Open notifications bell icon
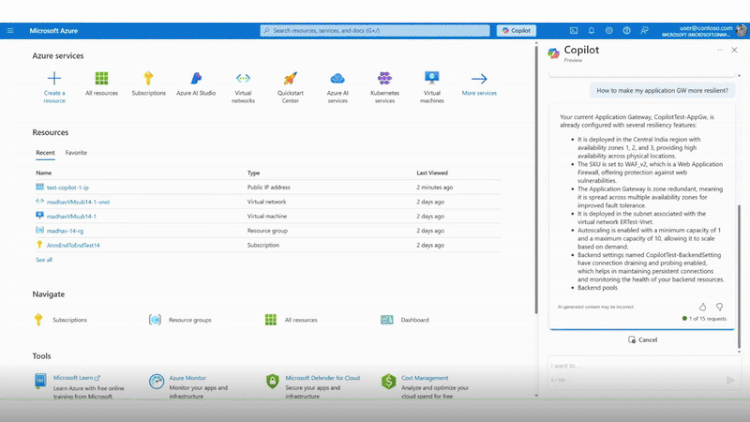Viewport: 750px width, 422px height. pos(591,31)
